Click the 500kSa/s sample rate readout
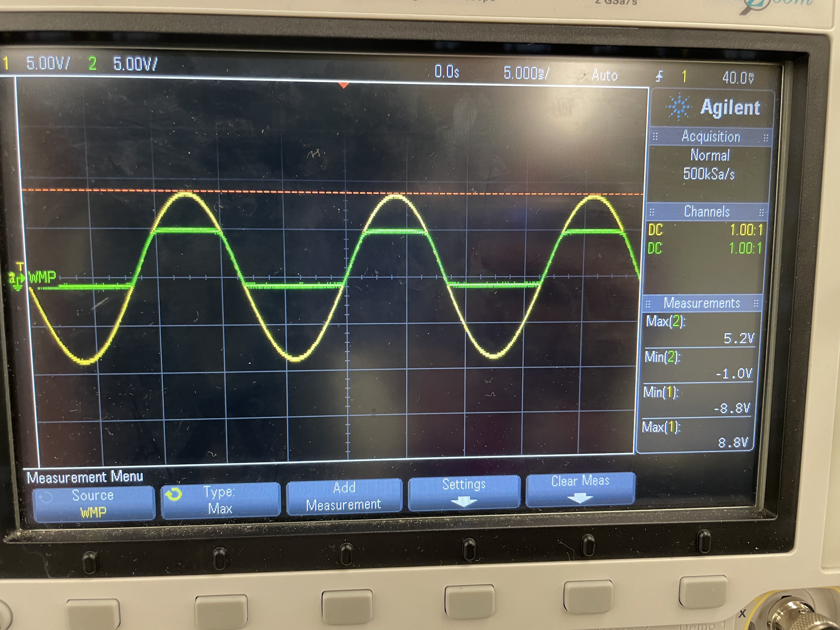This screenshot has height=630, width=840. pyautogui.click(x=709, y=174)
